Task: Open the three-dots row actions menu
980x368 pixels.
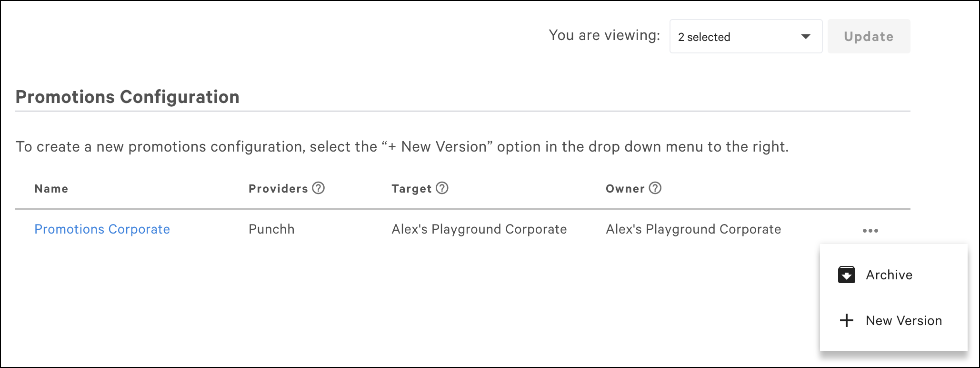Action: click(x=870, y=231)
